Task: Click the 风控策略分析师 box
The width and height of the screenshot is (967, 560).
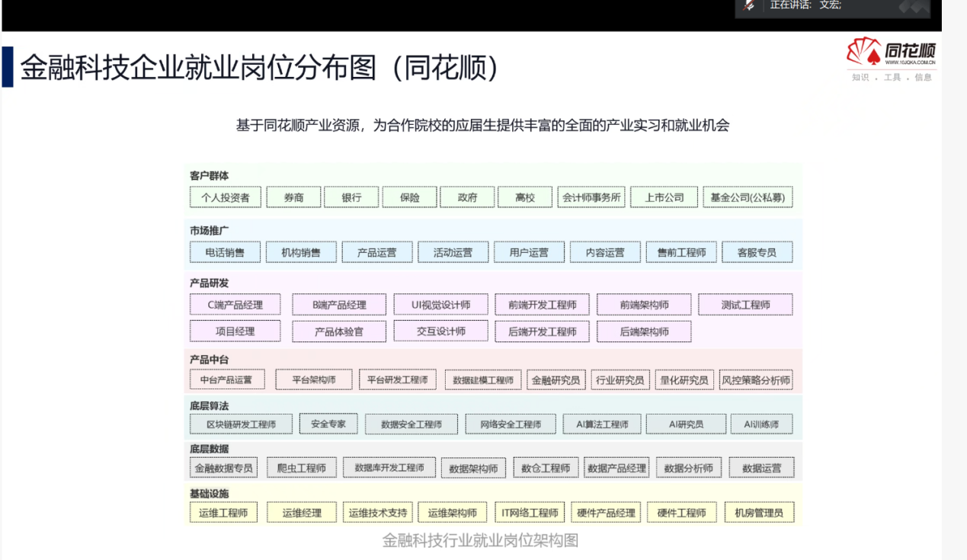Action: pyautogui.click(x=755, y=379)
